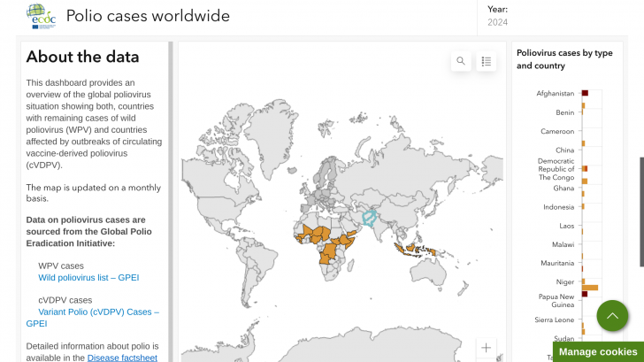This screenshot has width=644, height=362.
Task: Open the map search tool
Action: coord(460,61)
